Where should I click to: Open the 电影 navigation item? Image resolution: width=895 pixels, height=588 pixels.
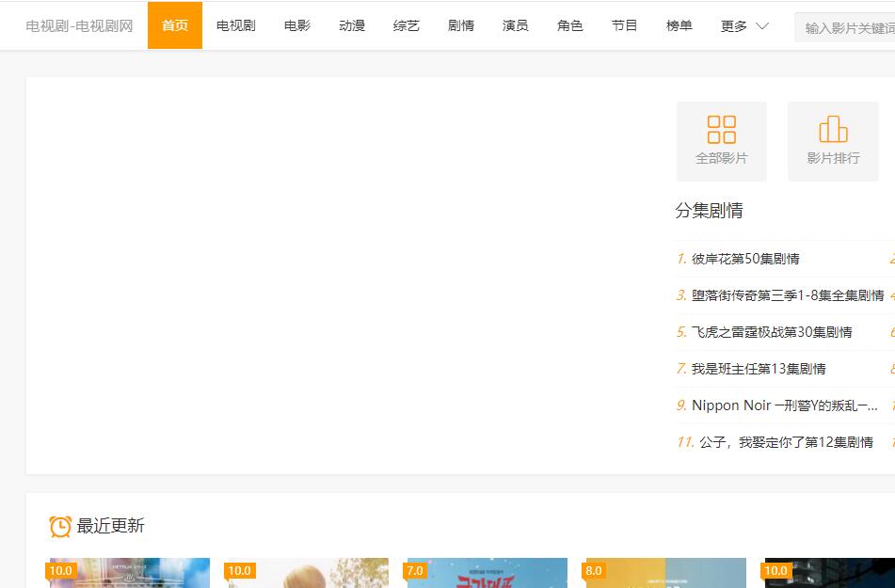(x=297, y=26)
